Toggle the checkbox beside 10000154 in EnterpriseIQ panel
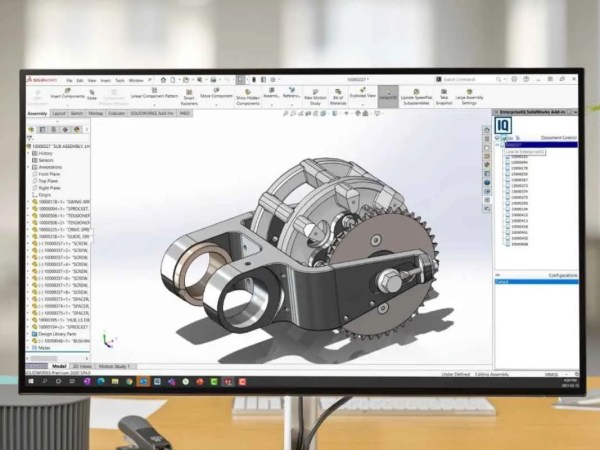 pyautogui.click(x=507, y=209)
